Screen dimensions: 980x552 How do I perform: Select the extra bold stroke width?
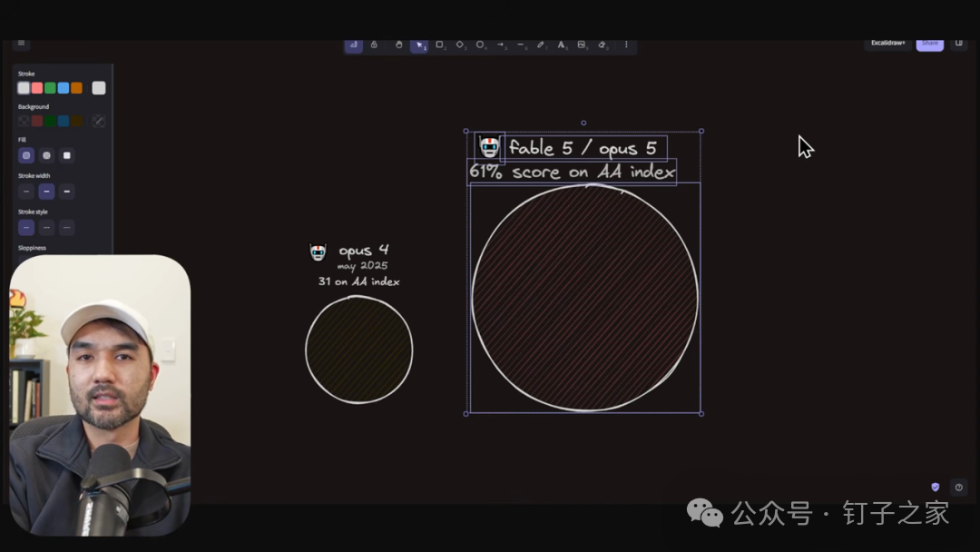pos(67,192)
